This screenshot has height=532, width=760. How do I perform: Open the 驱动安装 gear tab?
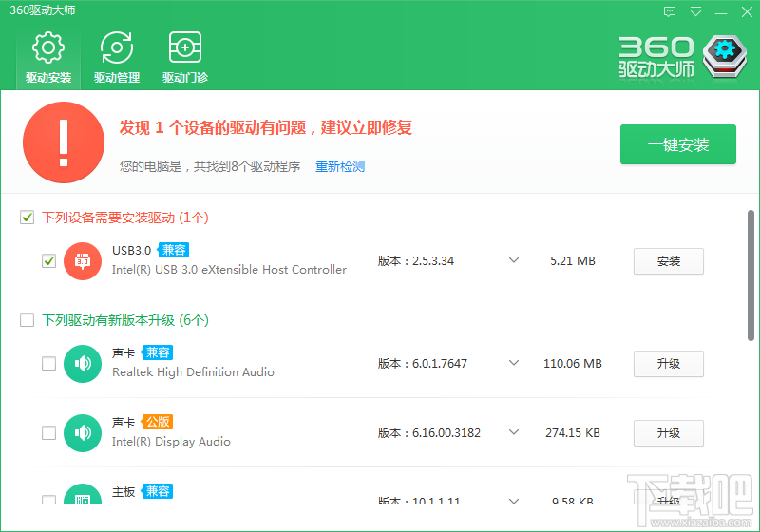click(x=48, y=58)
